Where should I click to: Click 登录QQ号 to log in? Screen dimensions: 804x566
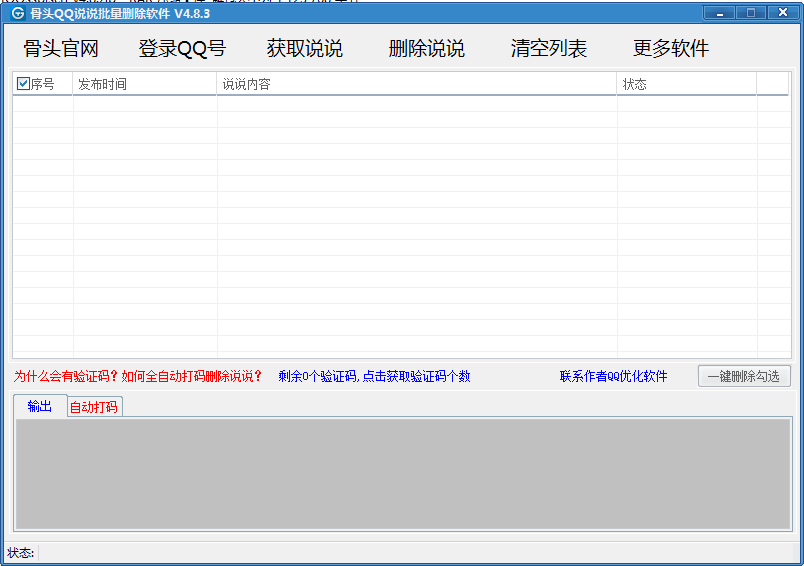pos(182,49)
